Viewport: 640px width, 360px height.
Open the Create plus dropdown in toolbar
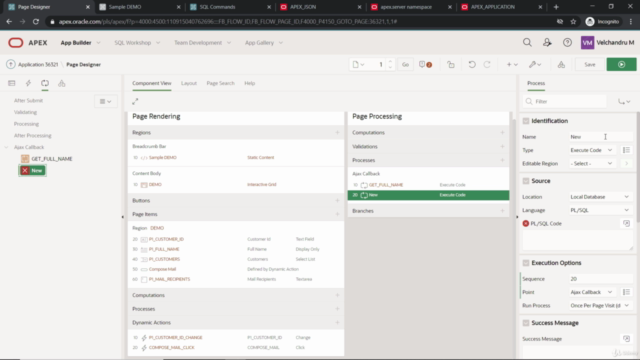point(512,64)
